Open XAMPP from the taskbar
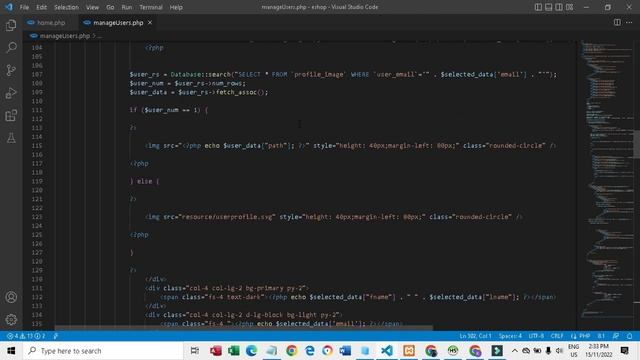640x360 pixels. [409, 351]
